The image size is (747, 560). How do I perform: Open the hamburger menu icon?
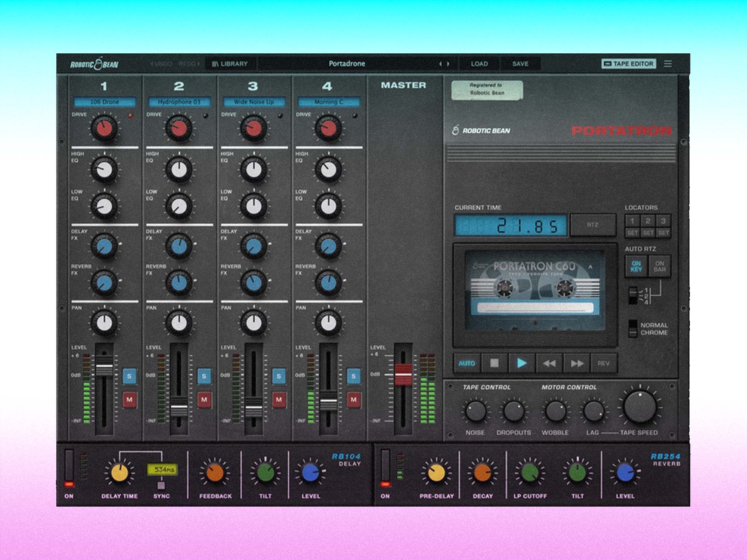point(668,64)
